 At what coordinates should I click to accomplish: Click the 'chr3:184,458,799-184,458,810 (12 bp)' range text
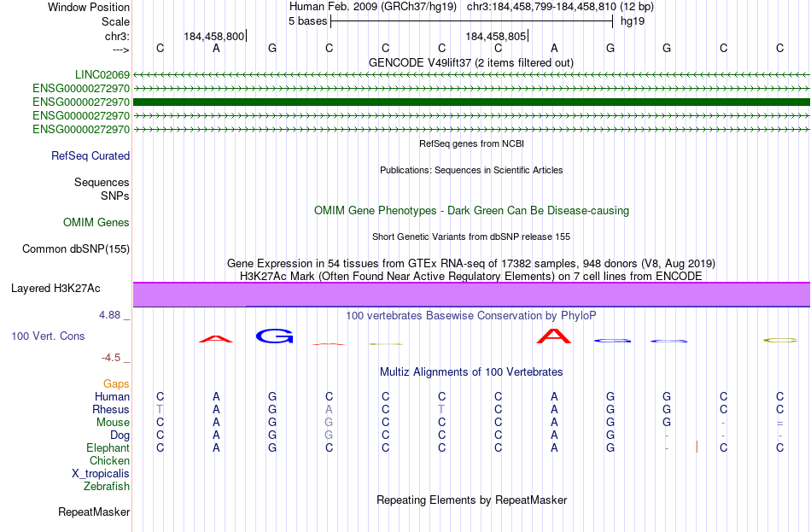pyautogui.click(x=560, y=7)
